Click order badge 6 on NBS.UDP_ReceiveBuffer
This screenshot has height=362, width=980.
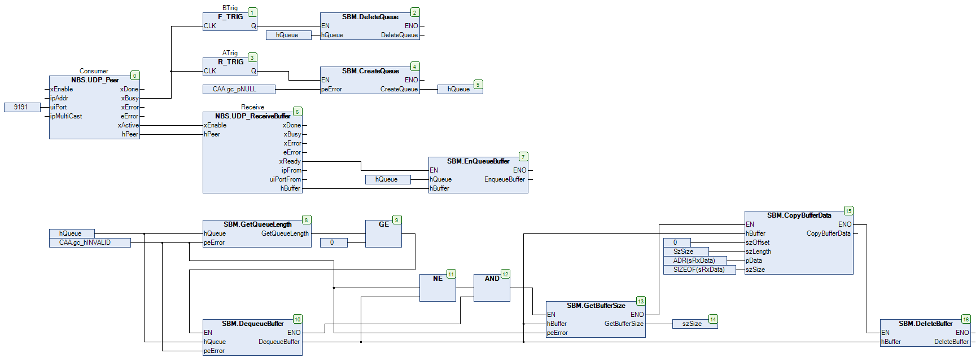point(297,112)
